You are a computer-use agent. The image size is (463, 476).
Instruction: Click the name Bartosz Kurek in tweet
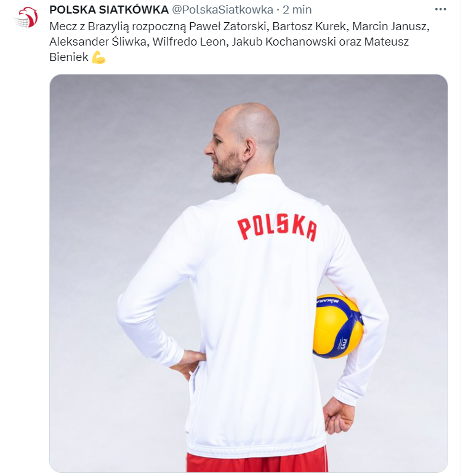coord(310,26)
